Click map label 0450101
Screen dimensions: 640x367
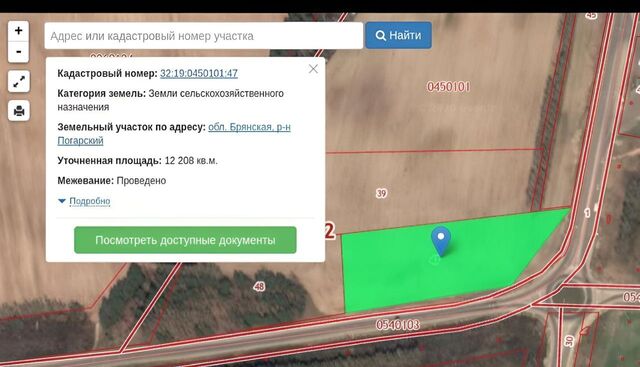pyautogui.click(x=448, y=87)
